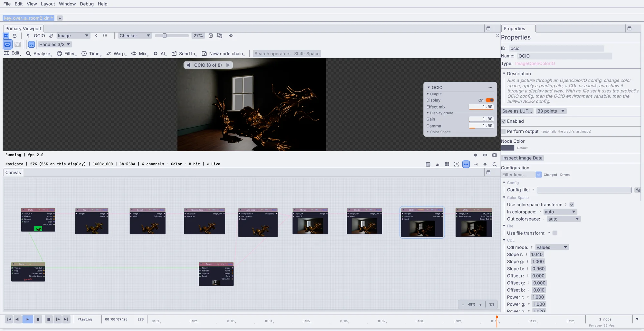
Task: Jump to the first frame
Action: [x=9, y=319]
